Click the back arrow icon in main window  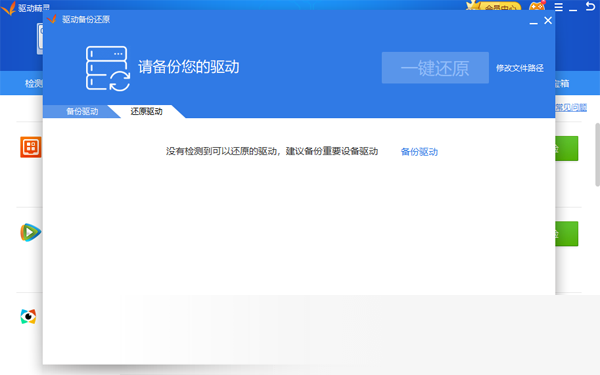coord(590,6)
